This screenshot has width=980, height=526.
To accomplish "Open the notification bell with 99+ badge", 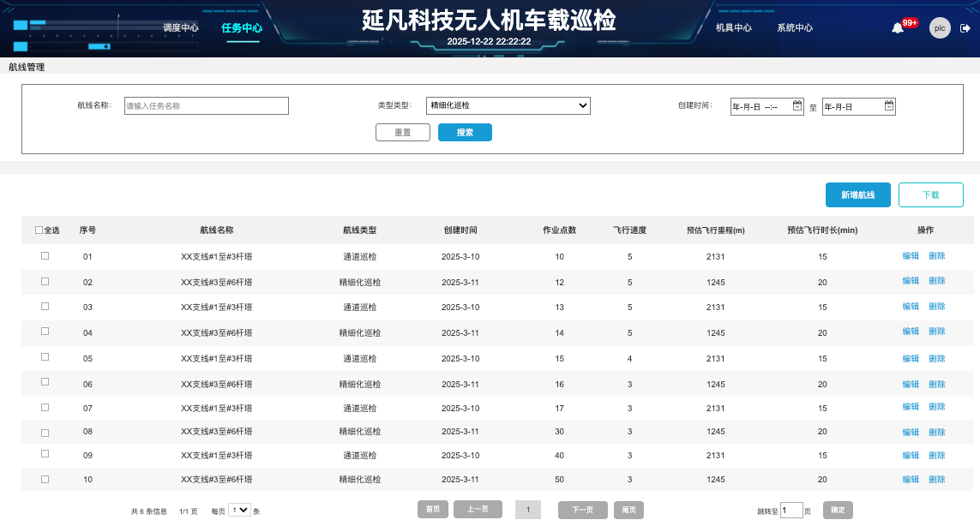I will pos(898,28).
